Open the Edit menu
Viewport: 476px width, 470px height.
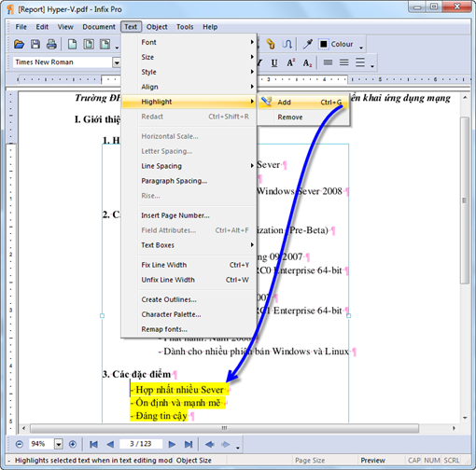pyautogui.click(x=42, y=27)
